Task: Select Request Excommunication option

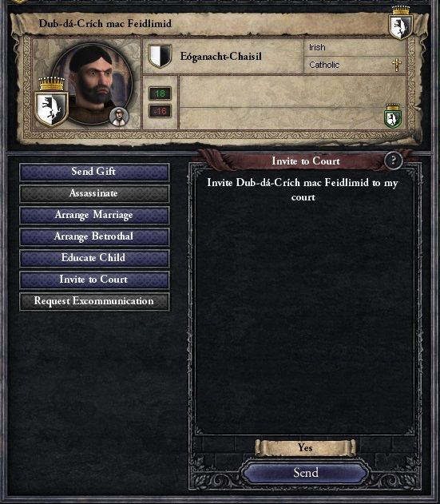Action: pos(94,301)
